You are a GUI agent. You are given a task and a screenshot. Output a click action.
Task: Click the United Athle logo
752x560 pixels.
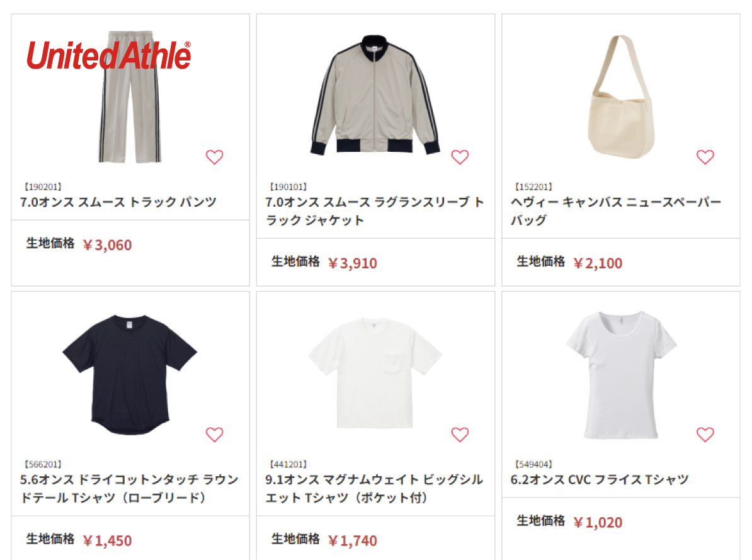(109, 55)
